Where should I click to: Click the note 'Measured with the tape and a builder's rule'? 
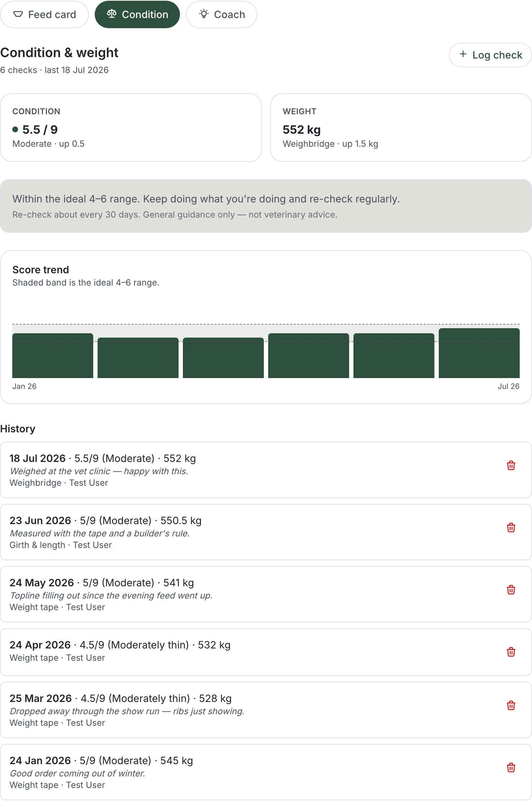point(100,534)
